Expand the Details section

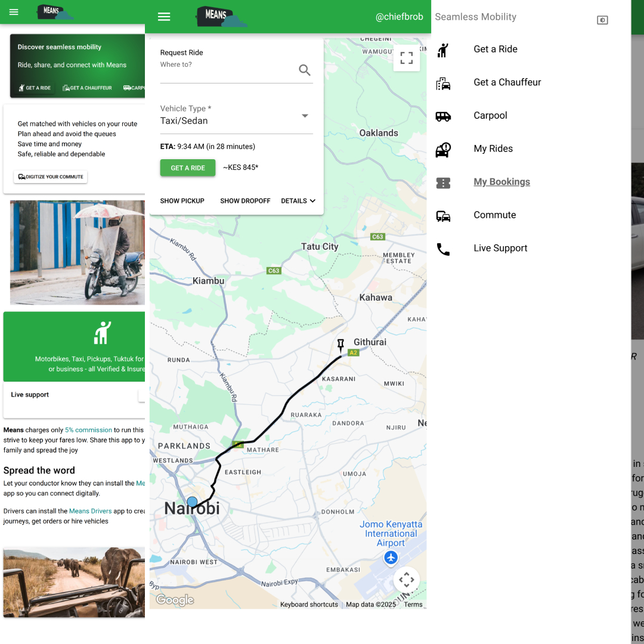point(298,201)
